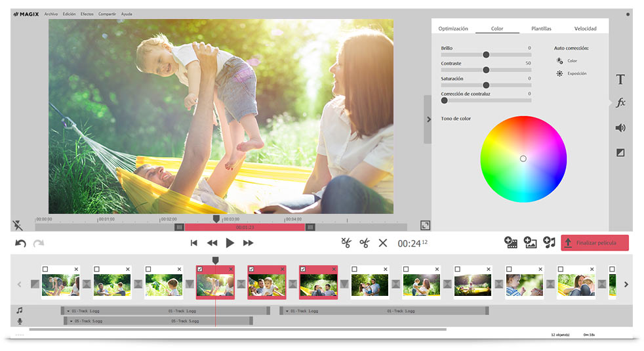This screenshot has height=351, width=644.
Task: Check the first storyboard clip's checkbox
Action: click(45, 269)
